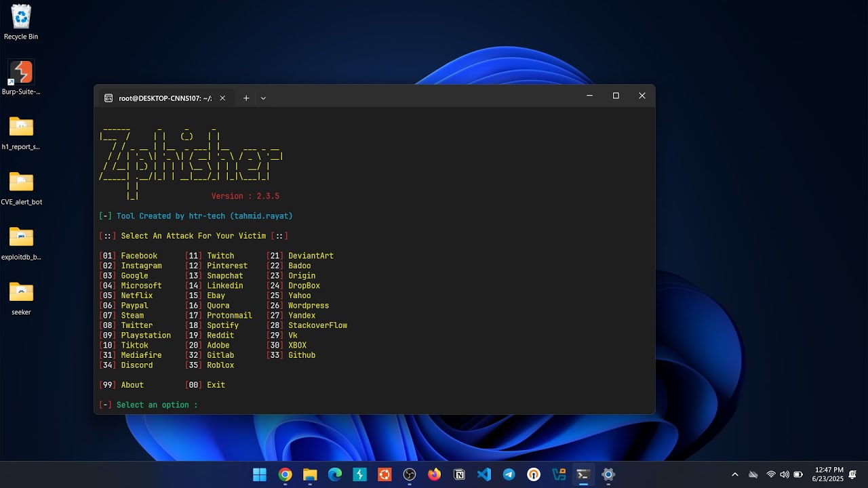Click 'Tool Created by htr-tech' line

[196, 216]
